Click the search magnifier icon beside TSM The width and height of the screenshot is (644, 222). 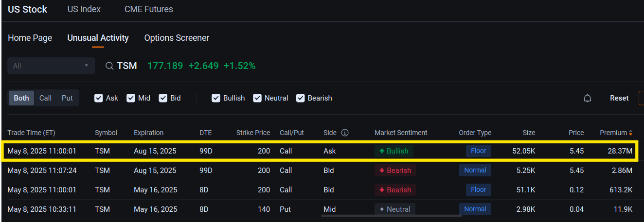(109, 66)
